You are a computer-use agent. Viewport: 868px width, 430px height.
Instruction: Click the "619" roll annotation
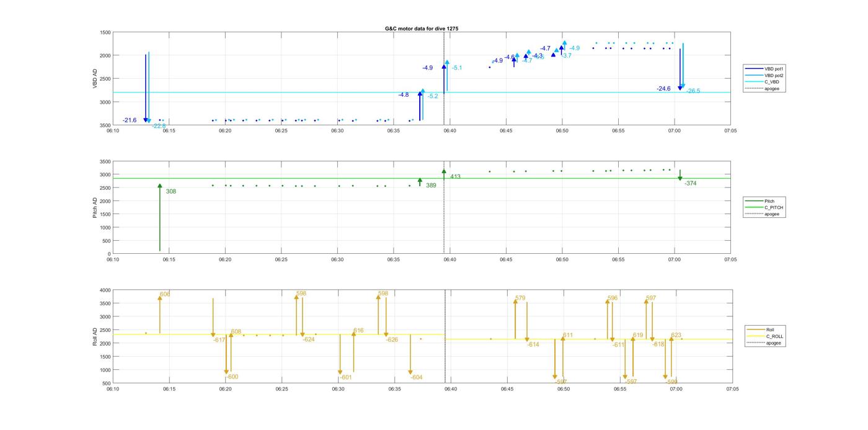638,336
